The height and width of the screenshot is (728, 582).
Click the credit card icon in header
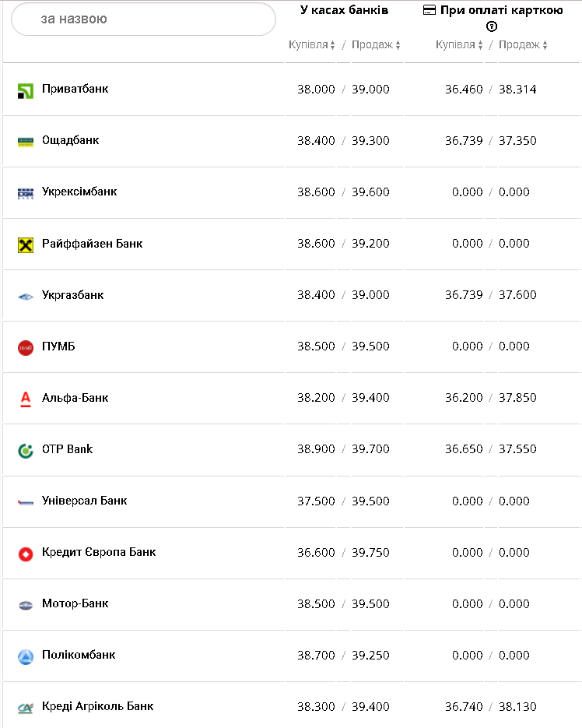(429, 10)
